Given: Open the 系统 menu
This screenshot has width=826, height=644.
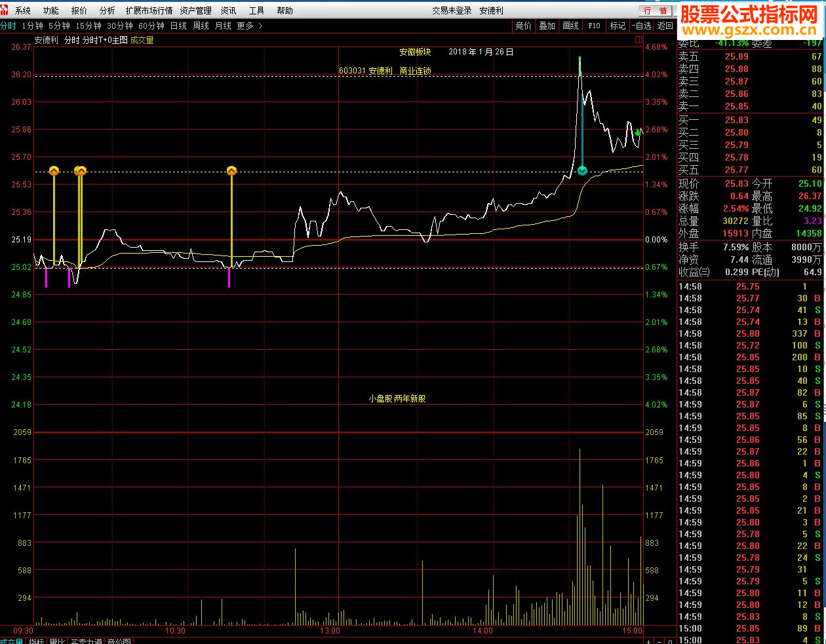Looking at the screenshot, I should point(23,10).
